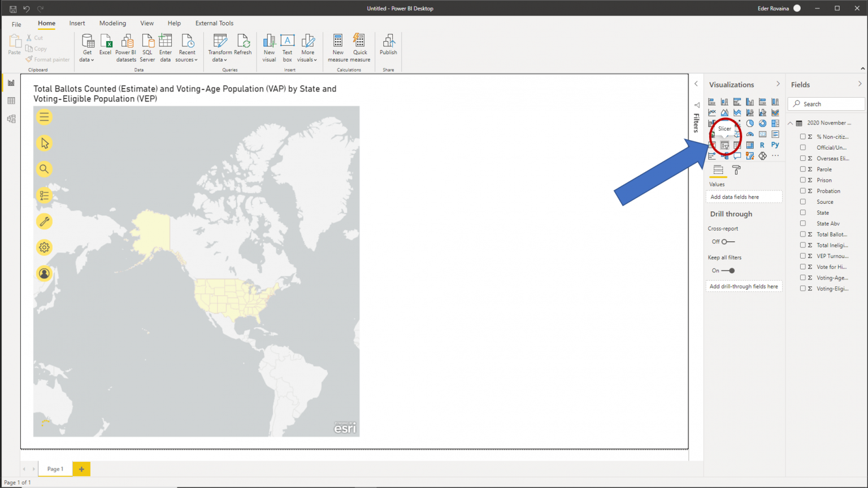This screenshot has width=868, height=488.
Task: Select the Stacked bar chart visual
Action: [711, 102]
